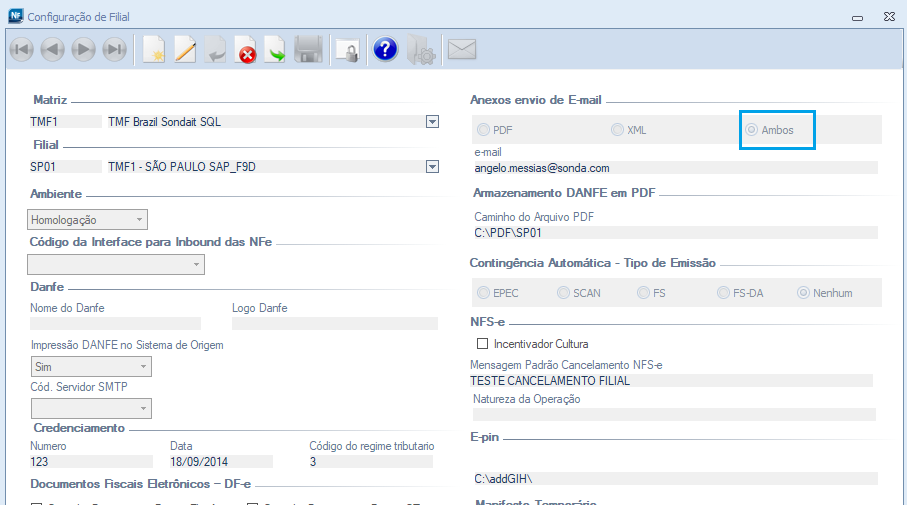Create a new record with the blank page icon

(x=154, y=50)
